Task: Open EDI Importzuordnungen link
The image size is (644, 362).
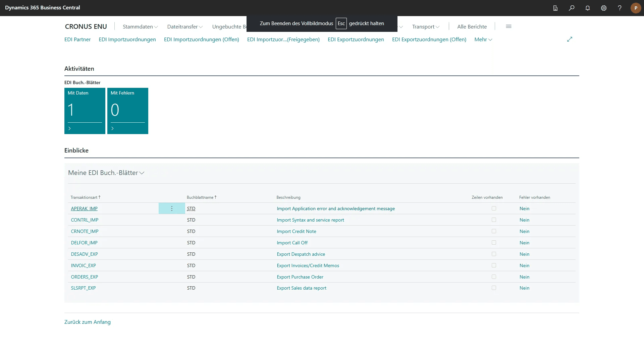Action: (x=127, y=40)
